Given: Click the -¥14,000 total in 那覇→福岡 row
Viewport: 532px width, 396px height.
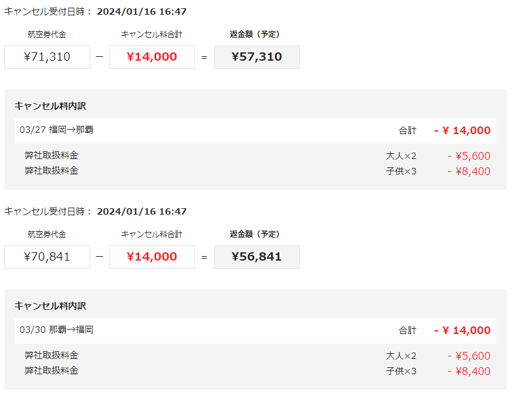Looking at the screenshot, I should [x=462, y=331].
